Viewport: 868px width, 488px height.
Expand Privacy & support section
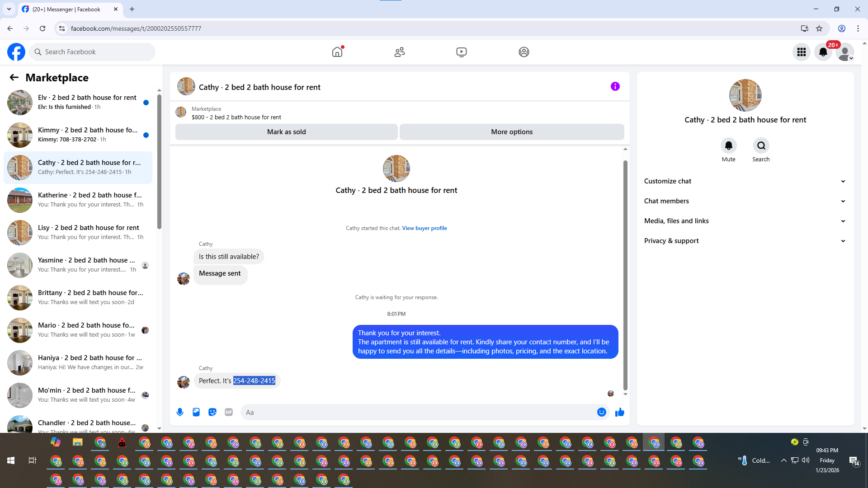745,241
